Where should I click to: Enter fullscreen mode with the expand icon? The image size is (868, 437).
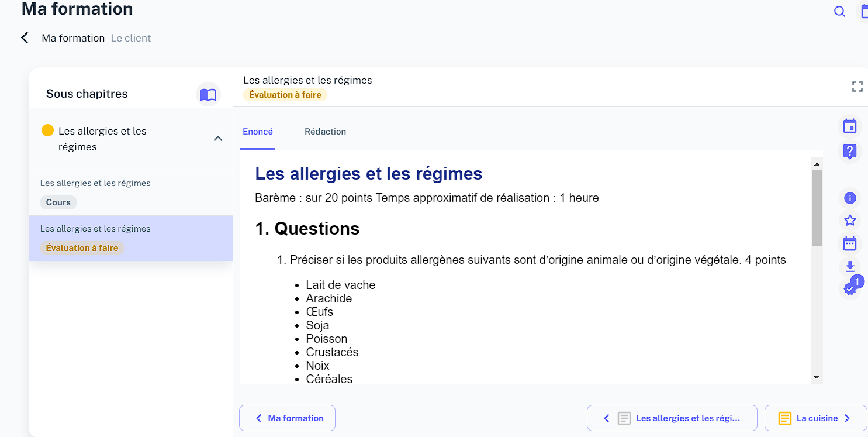[857, 87]
